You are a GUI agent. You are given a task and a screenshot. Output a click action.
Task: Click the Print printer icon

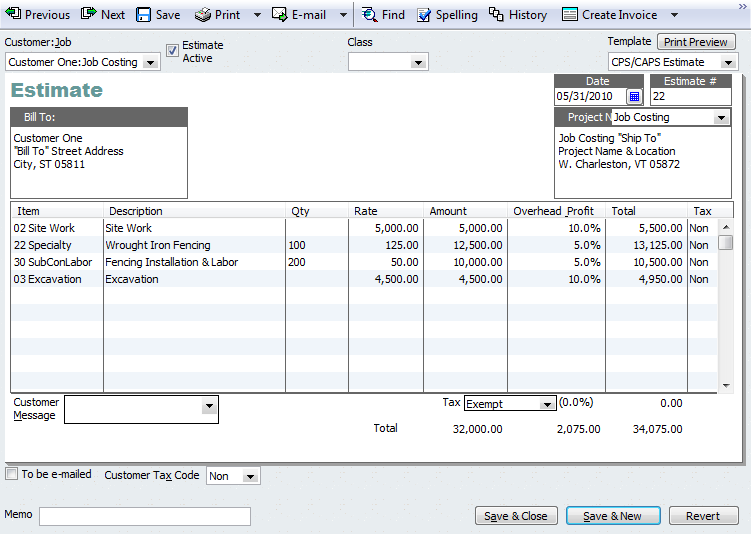[x=203, y=15]
